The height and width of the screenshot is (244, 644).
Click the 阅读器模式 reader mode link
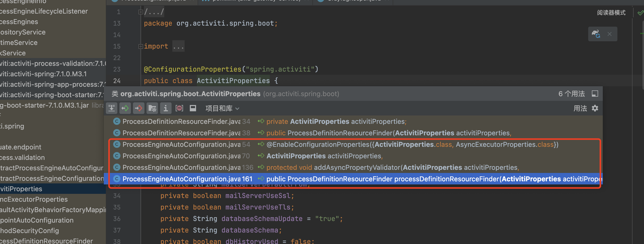611,13
